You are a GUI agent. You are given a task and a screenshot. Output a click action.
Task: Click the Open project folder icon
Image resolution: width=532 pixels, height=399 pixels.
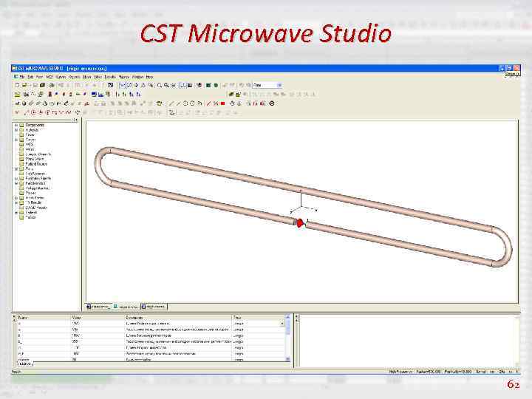24,85
